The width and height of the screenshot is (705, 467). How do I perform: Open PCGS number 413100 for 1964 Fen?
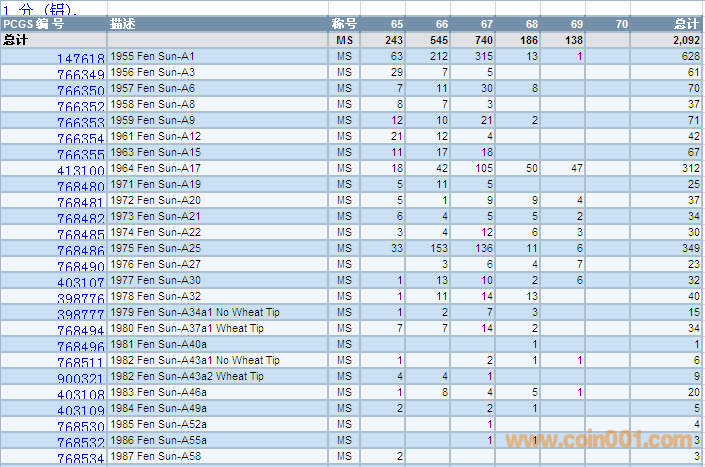(x=81, y=171)
